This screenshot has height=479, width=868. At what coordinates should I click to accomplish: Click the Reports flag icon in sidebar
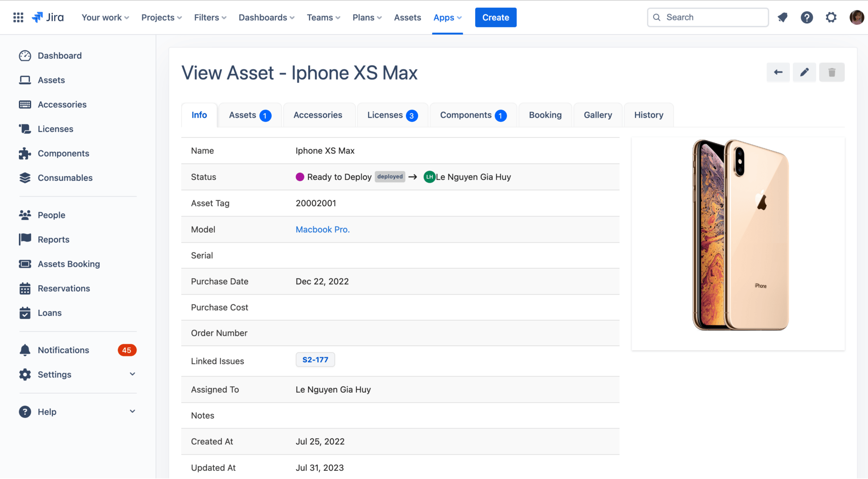25,239
